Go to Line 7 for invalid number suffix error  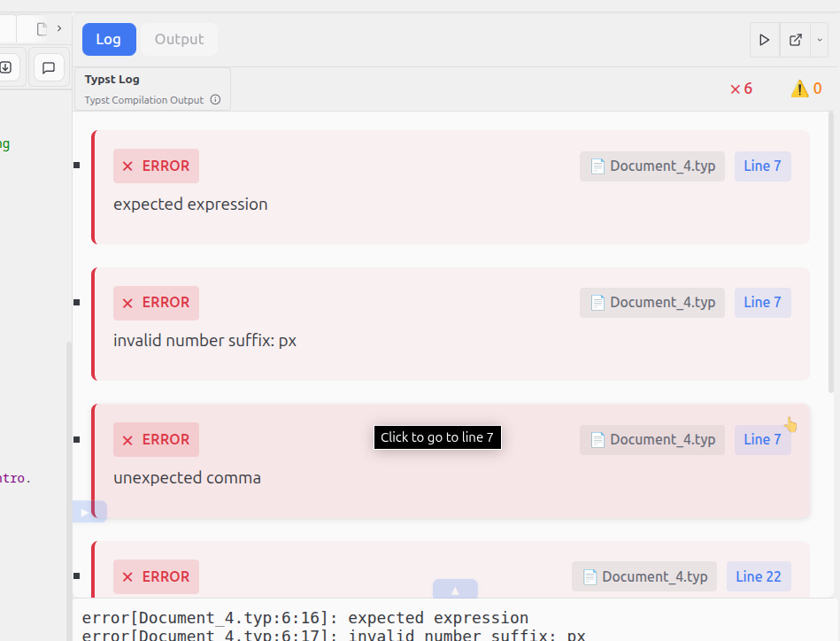click(x=762, y=302)
